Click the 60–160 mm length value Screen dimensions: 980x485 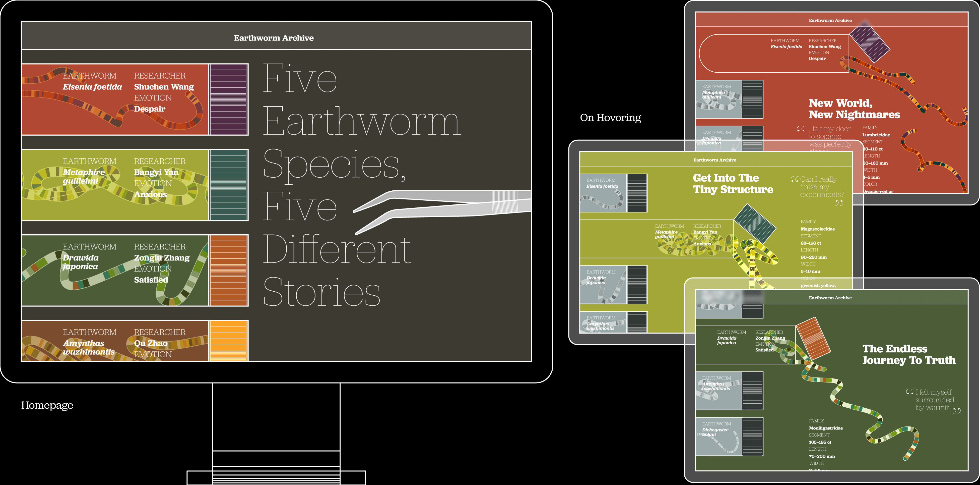click(x=875, y=163)
